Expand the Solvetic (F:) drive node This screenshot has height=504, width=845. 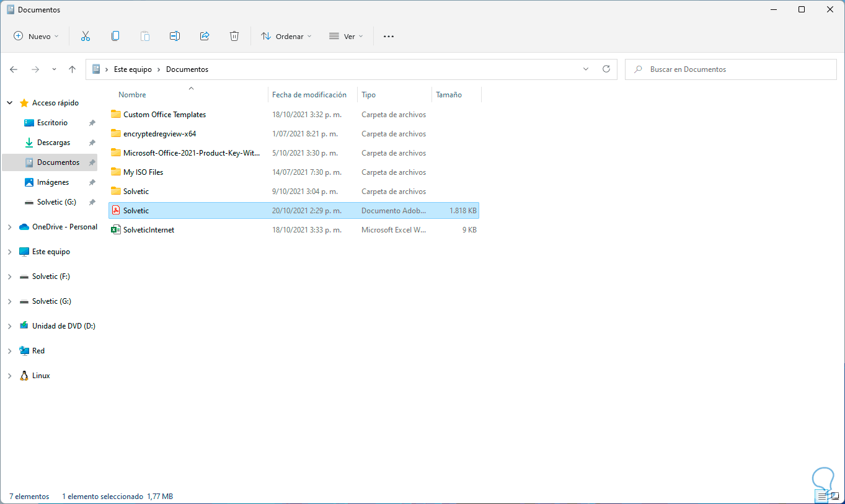click(9, 276)
